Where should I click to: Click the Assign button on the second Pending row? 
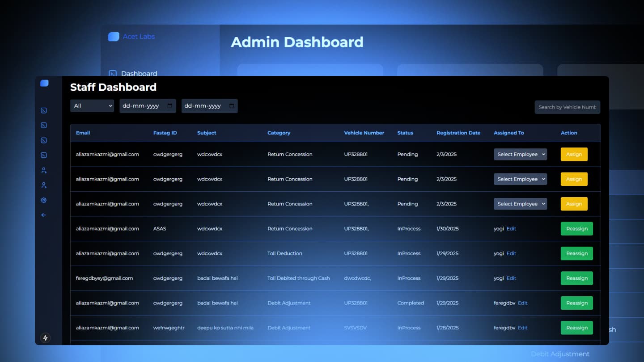tap(574, 179)
